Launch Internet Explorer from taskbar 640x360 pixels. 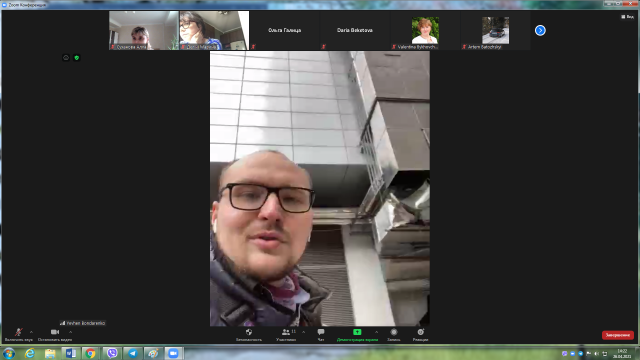coord(30,353)
